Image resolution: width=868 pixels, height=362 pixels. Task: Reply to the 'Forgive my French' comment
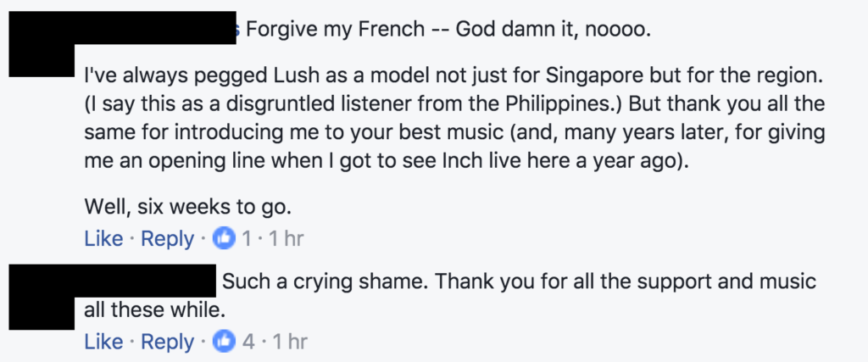(167, 239)
